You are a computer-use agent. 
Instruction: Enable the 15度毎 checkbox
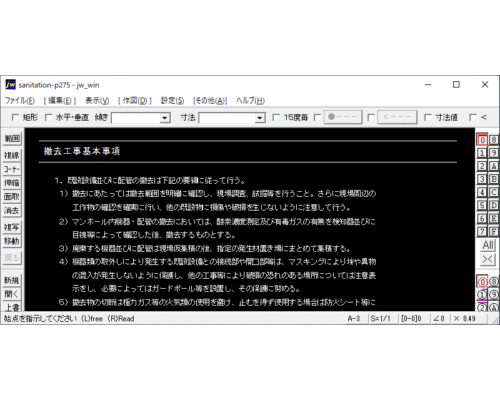pyautogui.click(x=276, y=117)
